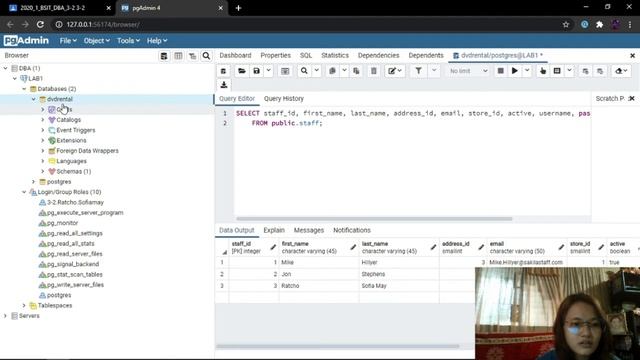640x360 pixels.
Task: Open the Tools menu
Action: 128,41
